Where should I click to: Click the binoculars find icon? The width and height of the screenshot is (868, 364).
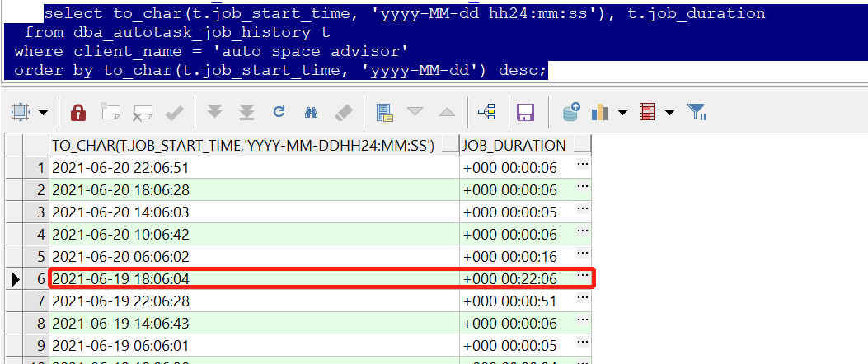(311, 112)
